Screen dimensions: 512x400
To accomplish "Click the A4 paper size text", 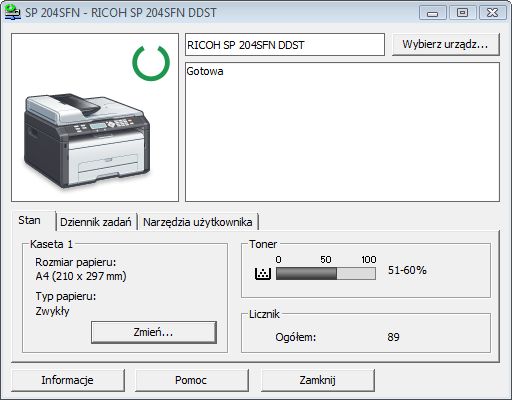I will tap(81, 276).
